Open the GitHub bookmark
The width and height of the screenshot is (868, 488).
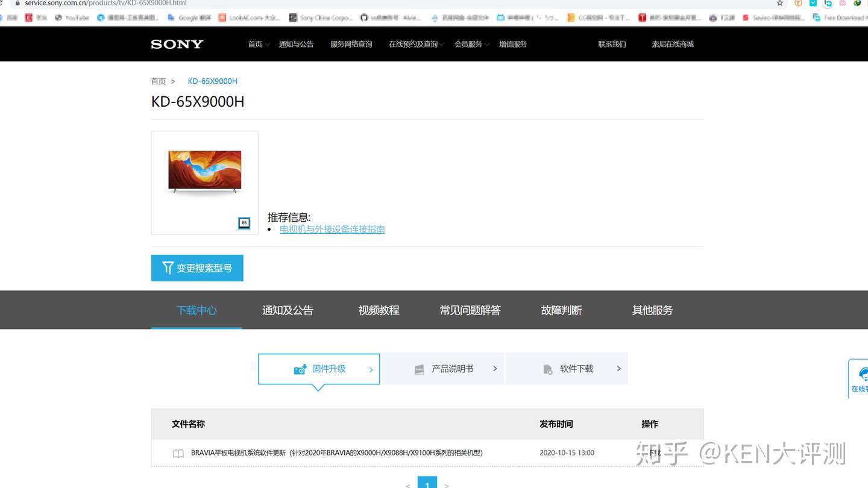coord(390,18)
